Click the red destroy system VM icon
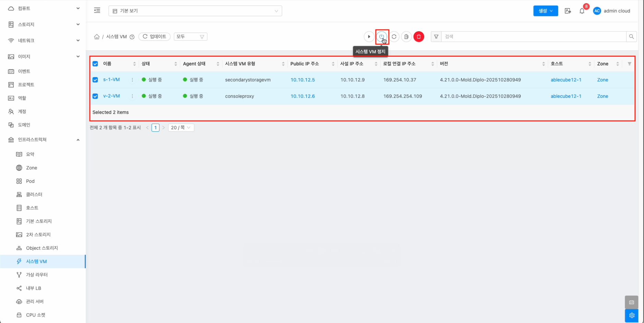The height and width of the screenshot is (323, 644). (419, 37)
